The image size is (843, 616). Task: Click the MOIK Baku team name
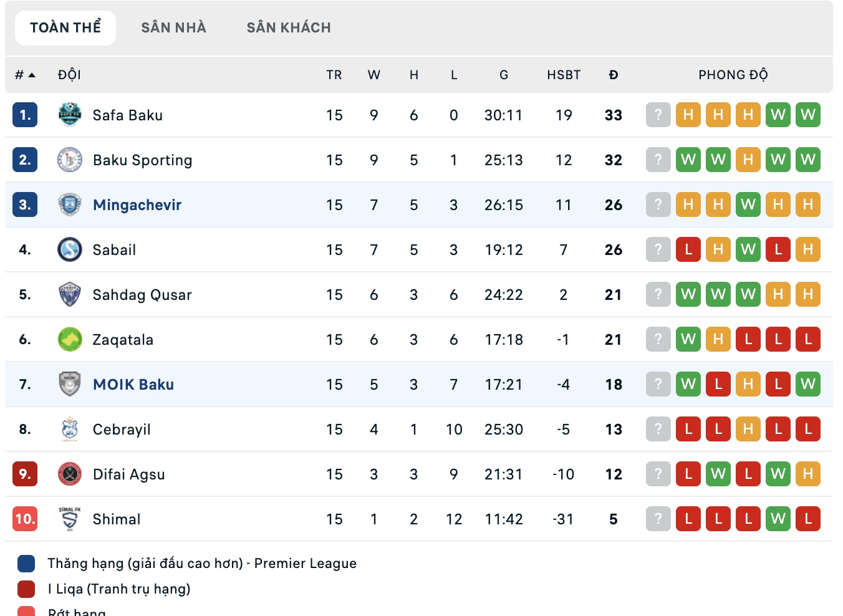point(133,384)
